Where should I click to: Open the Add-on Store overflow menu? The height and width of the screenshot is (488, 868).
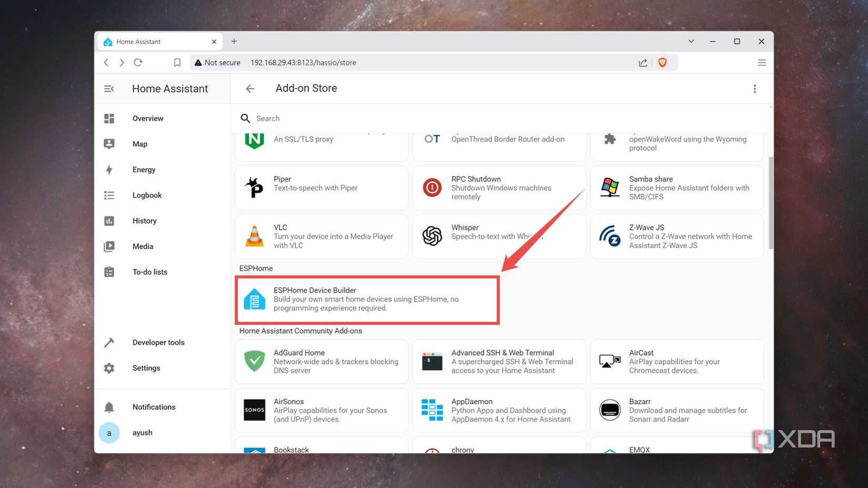click(755, 88)
